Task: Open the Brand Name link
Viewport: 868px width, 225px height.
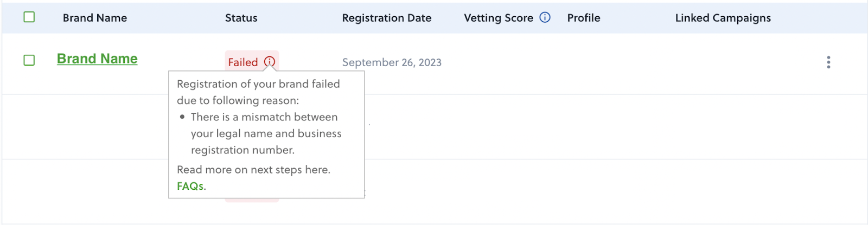Action: [x=97, y=59]
